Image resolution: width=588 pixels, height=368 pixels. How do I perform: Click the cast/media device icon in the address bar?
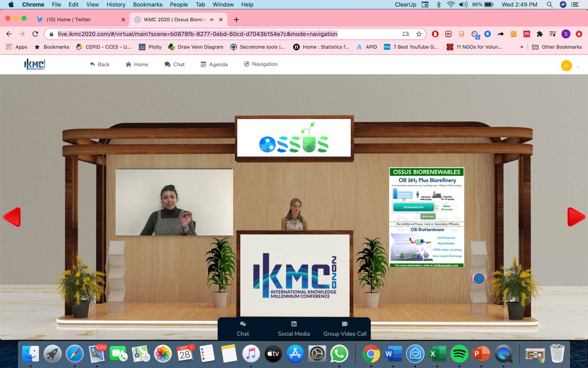click(x=406, y=34)
